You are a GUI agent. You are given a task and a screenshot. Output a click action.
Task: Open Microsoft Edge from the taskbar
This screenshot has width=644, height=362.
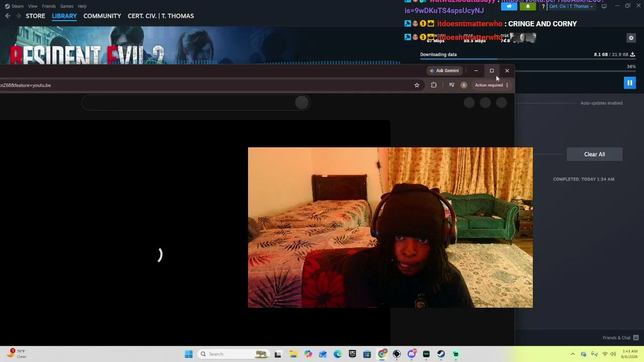(x=338, y=354)
